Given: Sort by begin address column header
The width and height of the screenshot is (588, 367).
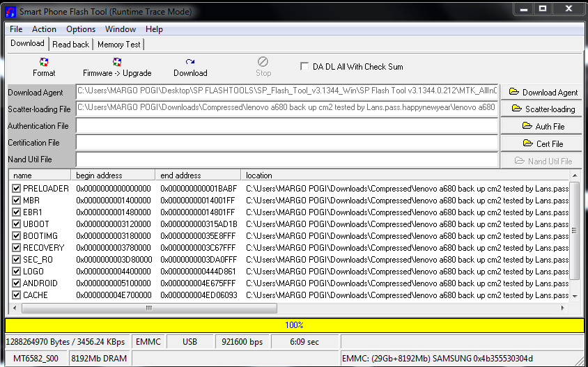Looking at the screenshot, I should tap(114, 175).
